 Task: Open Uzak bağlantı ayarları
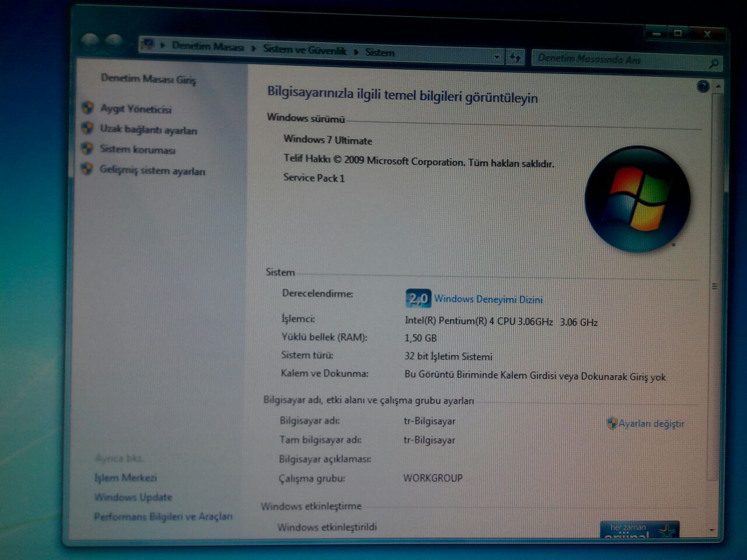pyautogui.click(x=148, y=129)
